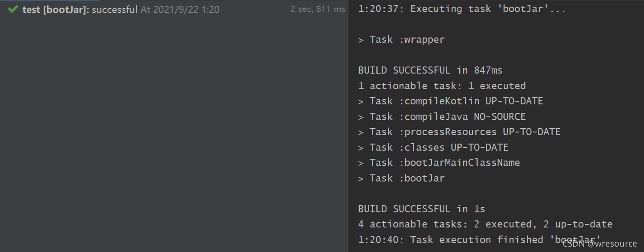644x252 pixels.
Task: Click the green success checkmark icon
Action: point(13,9)
